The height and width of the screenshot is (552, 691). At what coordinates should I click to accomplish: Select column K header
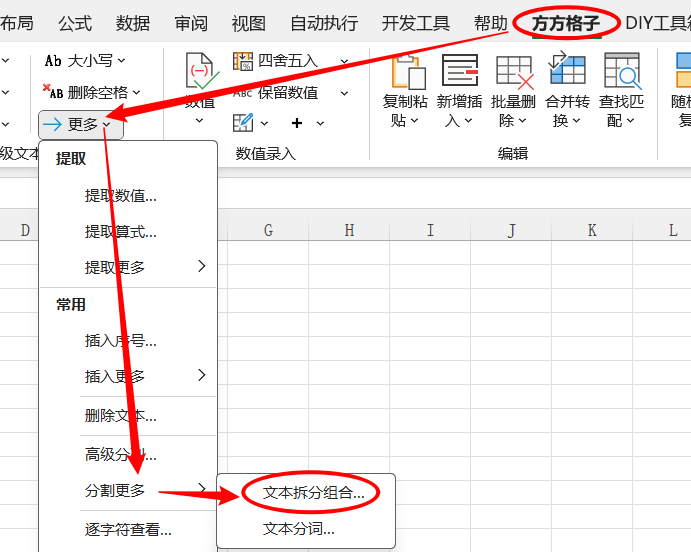[x=592, y=230]
